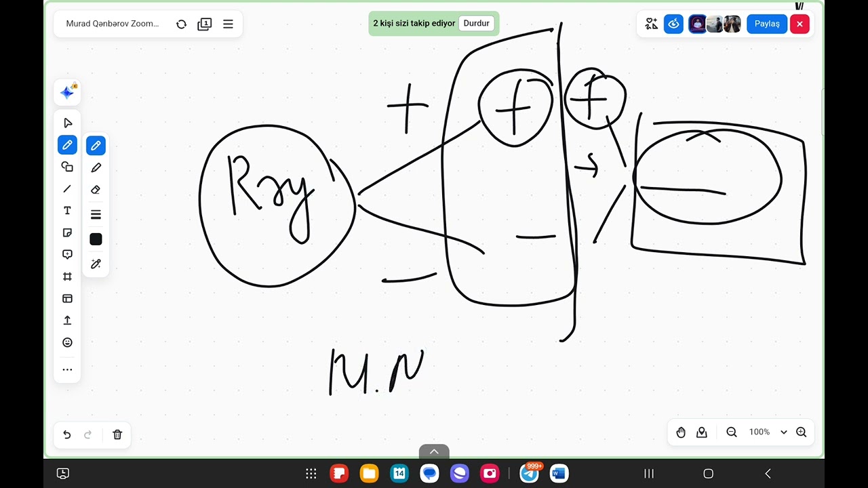Choose the Select arrow tool
Image resolution: width=868 pixels, height=488 pixels.
coord(67,123)
